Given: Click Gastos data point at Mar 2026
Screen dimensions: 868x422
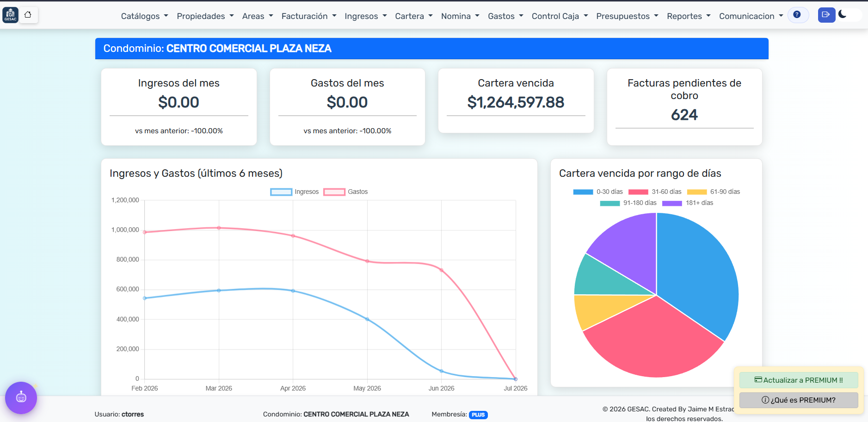Looking at the screenshot, I should [219, 228].
